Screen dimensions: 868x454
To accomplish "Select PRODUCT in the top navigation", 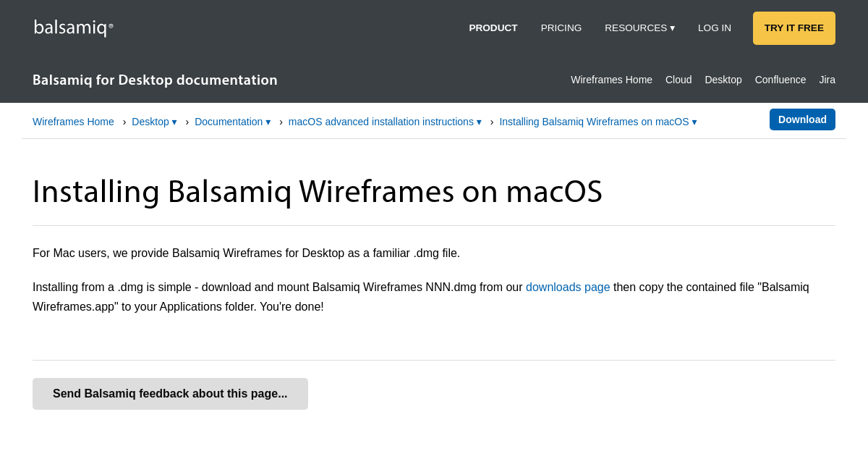I will (493, 28).
